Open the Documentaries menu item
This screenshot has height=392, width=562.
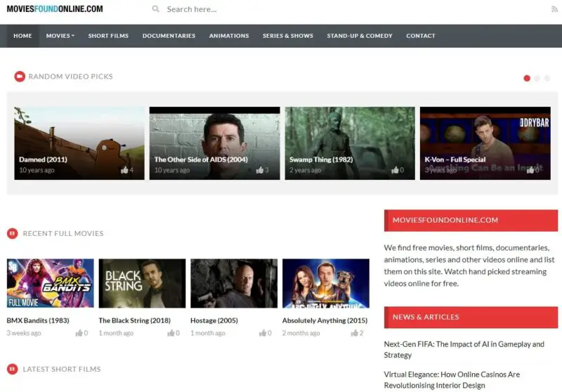click(169, 36)
